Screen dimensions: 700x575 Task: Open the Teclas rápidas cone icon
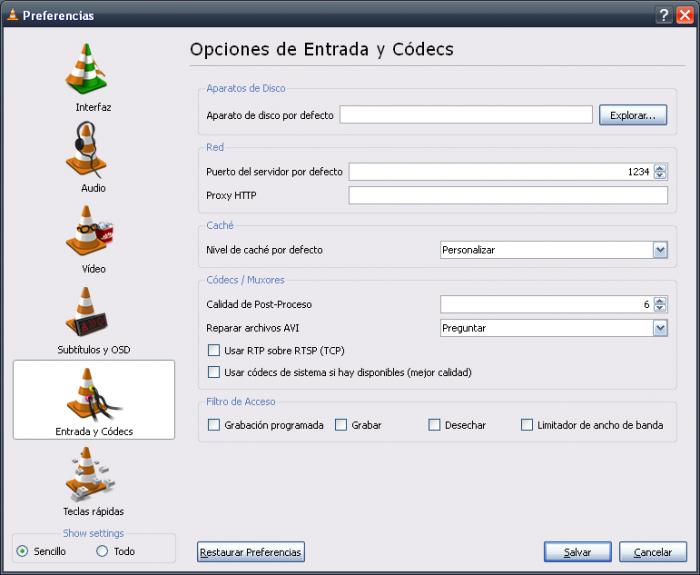pyautogui.click(x=88, y=474)
